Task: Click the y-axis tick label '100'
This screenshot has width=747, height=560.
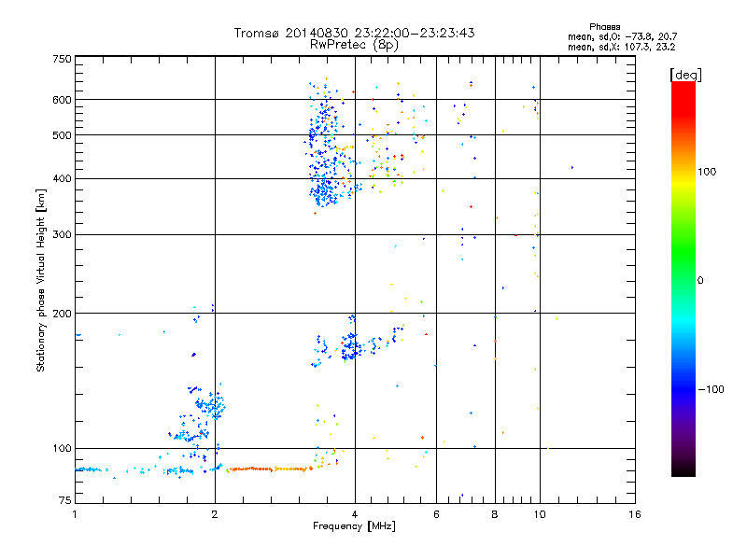Action: (62, 449)
